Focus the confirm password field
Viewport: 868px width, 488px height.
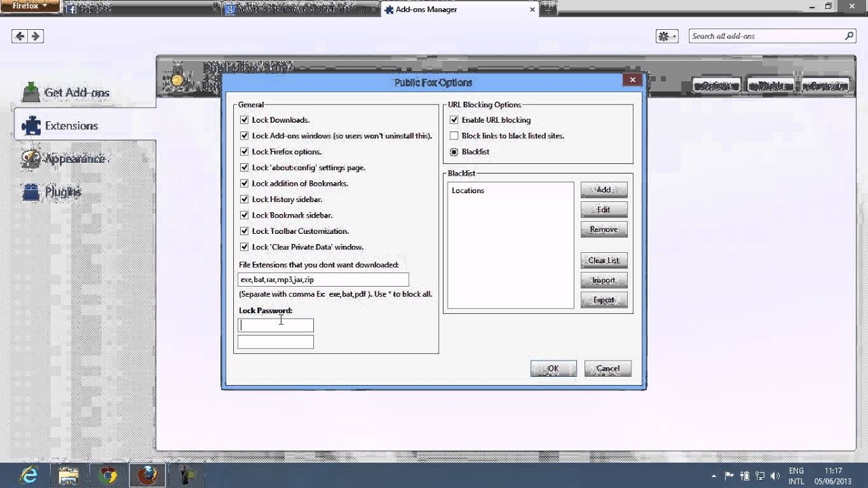coord(276,342)
